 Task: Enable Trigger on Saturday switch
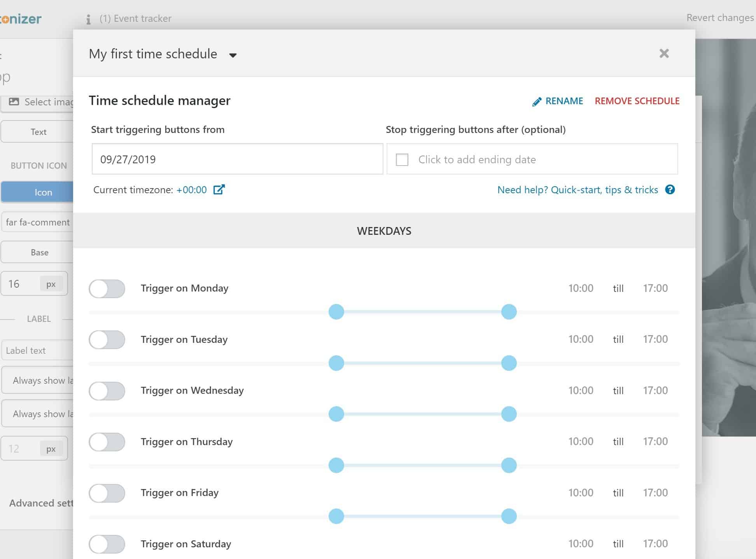coord(107,544)
